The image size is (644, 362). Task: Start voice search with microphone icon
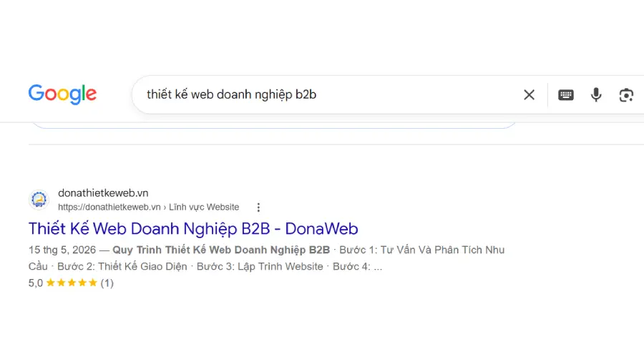(x=596, y=95)
